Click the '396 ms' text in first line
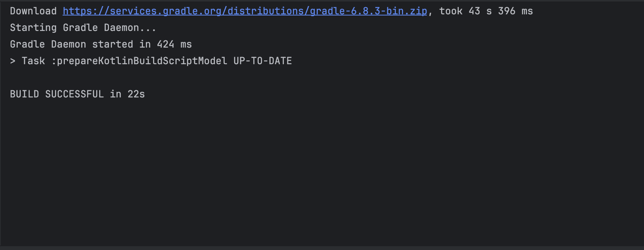 (x=515, y=11)
